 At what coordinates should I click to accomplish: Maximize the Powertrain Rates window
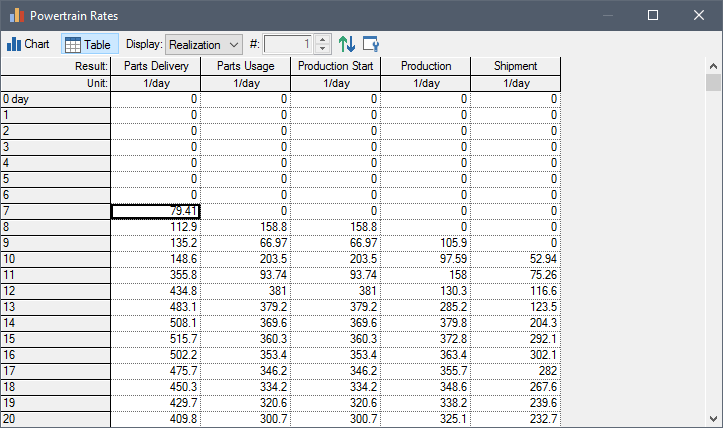653,15
